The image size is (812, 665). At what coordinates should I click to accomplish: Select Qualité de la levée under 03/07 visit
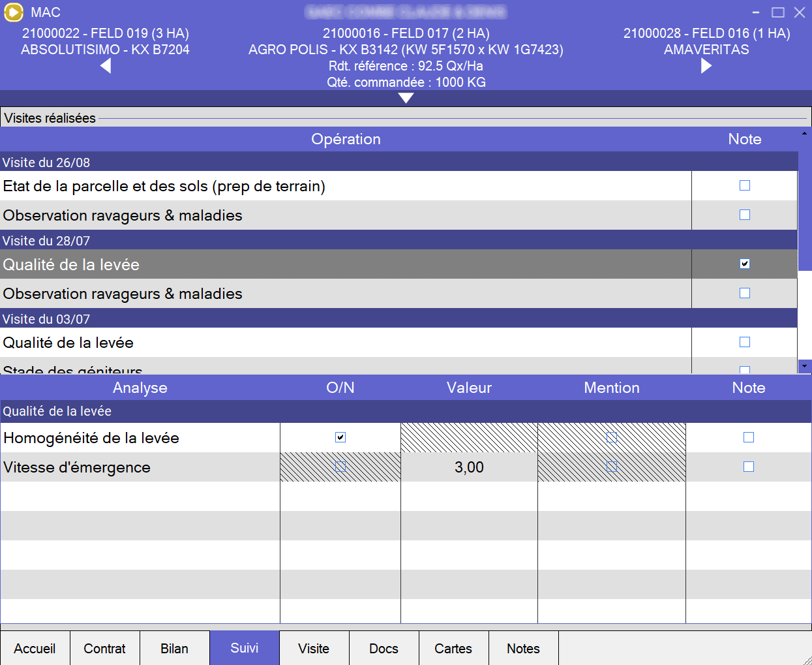coord(346,343)
